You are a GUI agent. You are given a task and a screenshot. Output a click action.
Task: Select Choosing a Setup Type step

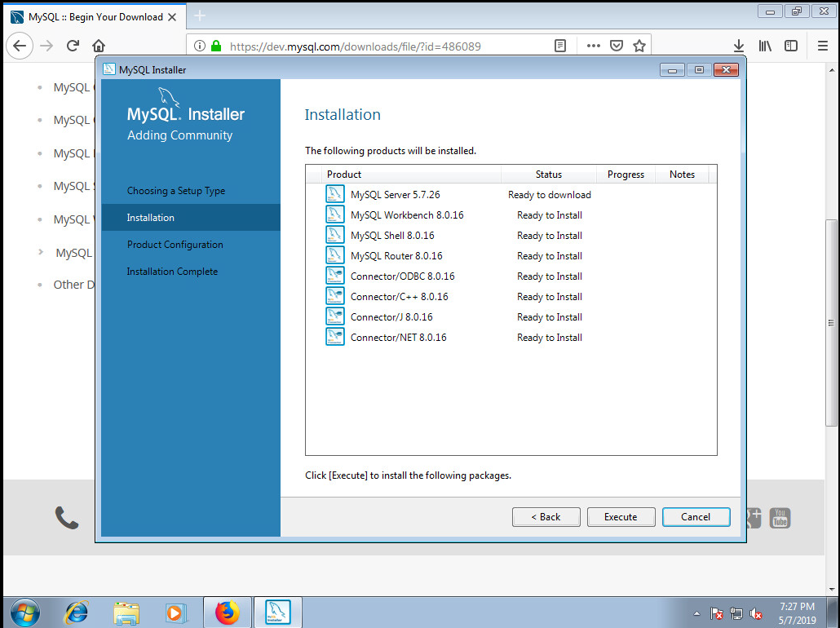click(175, 191)
